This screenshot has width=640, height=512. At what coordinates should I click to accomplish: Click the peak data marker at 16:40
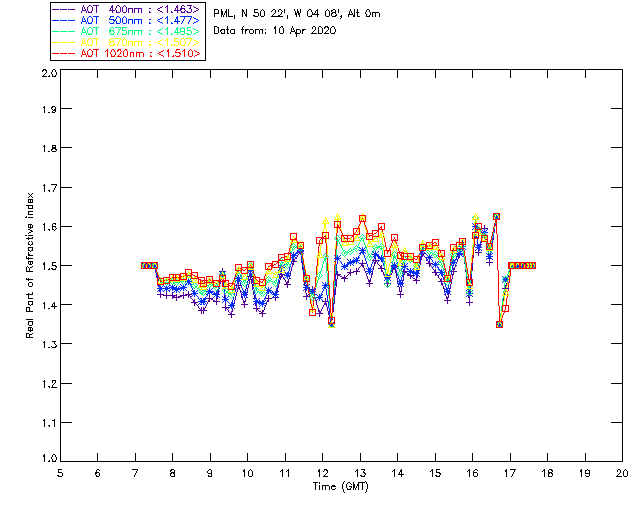coord(496,216)
